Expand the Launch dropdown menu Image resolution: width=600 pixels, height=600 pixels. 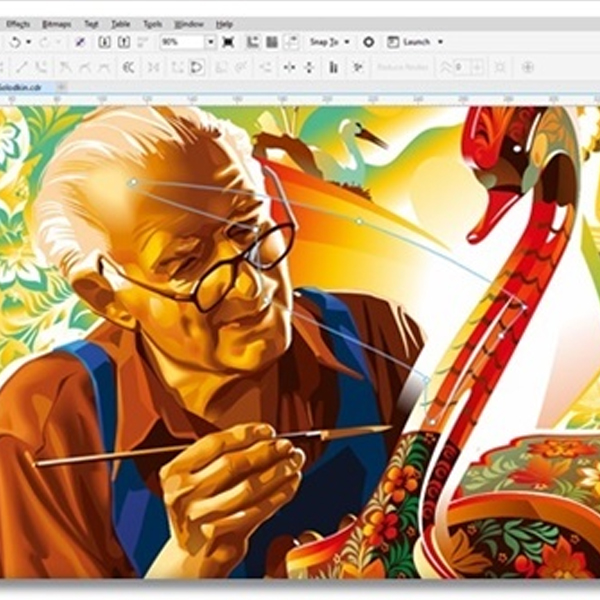pyautogui.click(x=440, y=42)
